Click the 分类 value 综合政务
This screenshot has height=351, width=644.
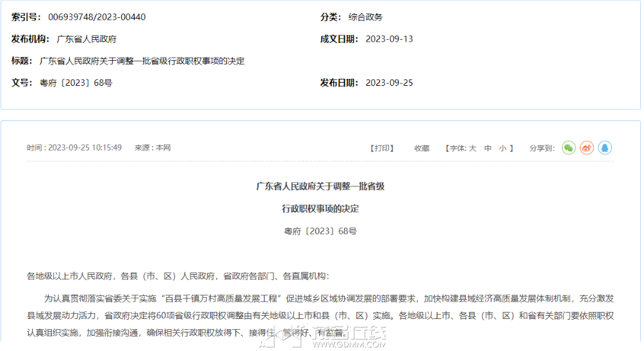[365, 17]
